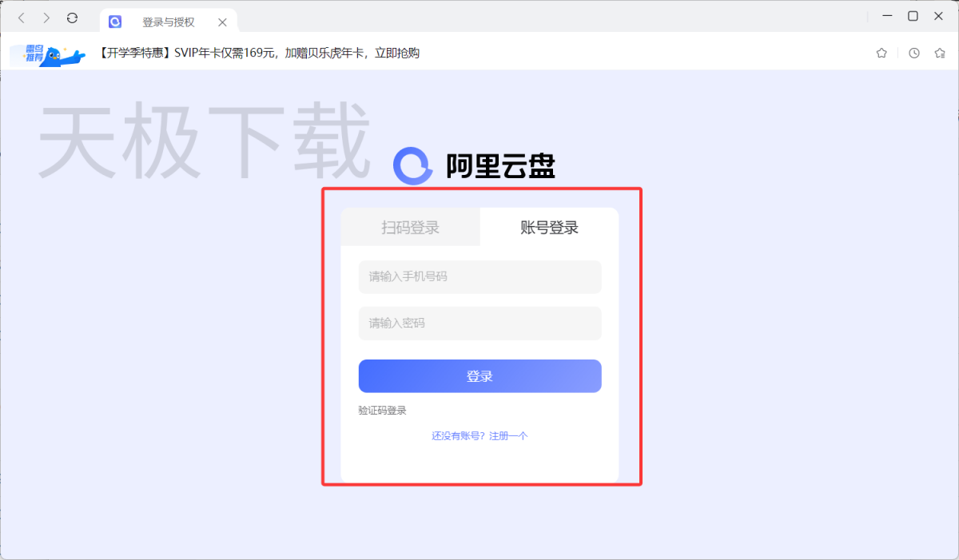This screenshot has width=959, height=560.
Task: Switch to the 扫码登录 tab
Action: (411, 228)
